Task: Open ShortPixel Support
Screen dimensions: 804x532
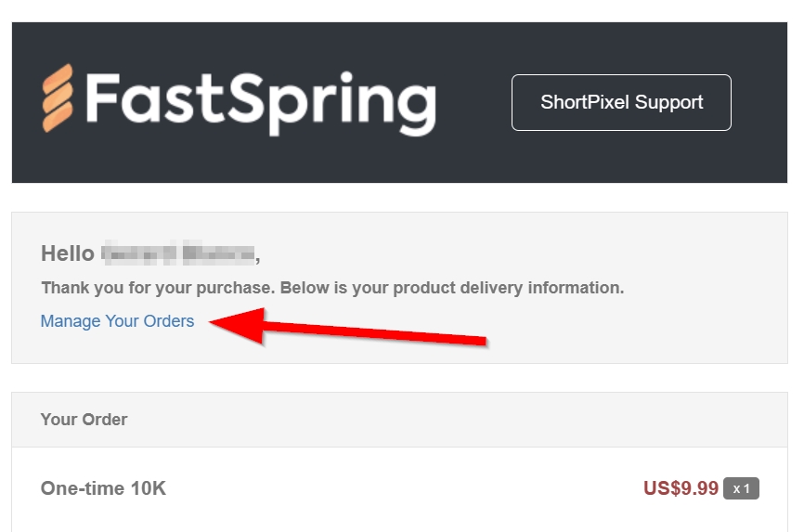Action: [x=621, y=102]
